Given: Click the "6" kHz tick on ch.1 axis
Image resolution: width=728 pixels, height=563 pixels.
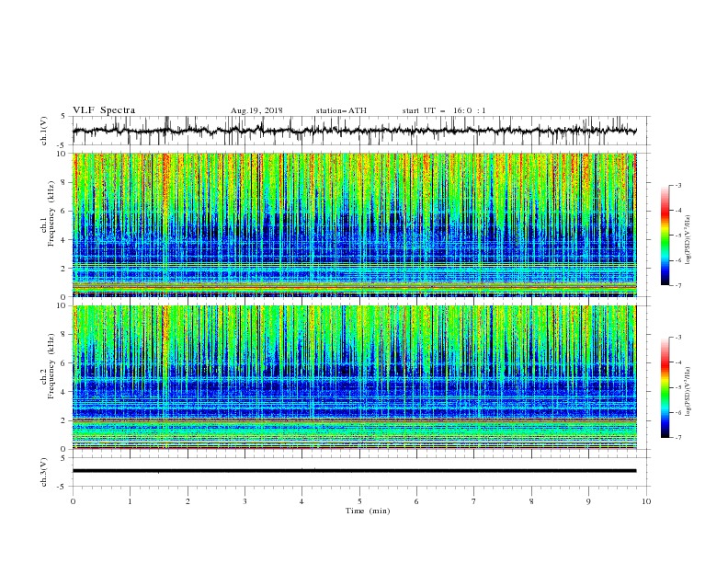Looking at the screenshot, I should click(x=63, y=211).
